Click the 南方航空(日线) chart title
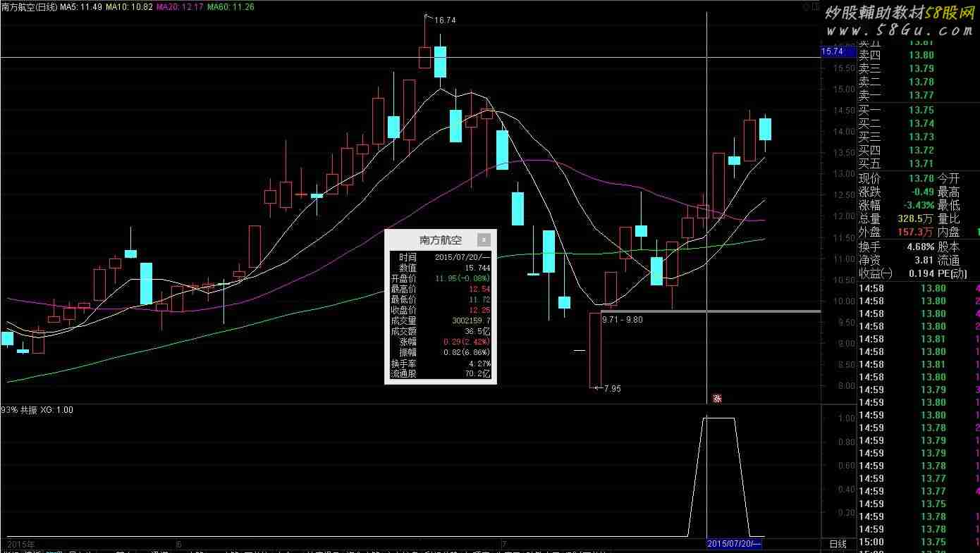Screen dimensions: 980x553 tap(29, 7)
